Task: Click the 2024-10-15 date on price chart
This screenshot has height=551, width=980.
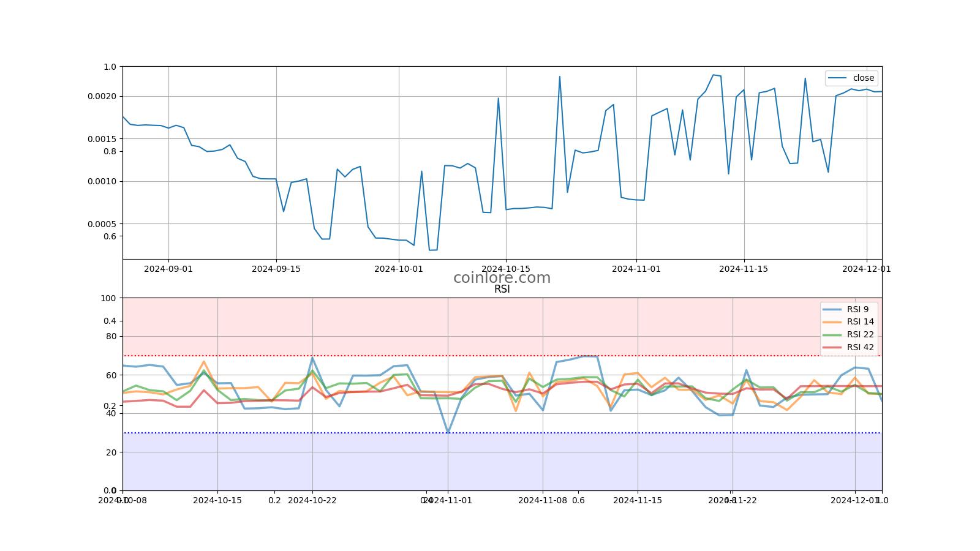Action: pyautogui.click(x=506, y=269)
